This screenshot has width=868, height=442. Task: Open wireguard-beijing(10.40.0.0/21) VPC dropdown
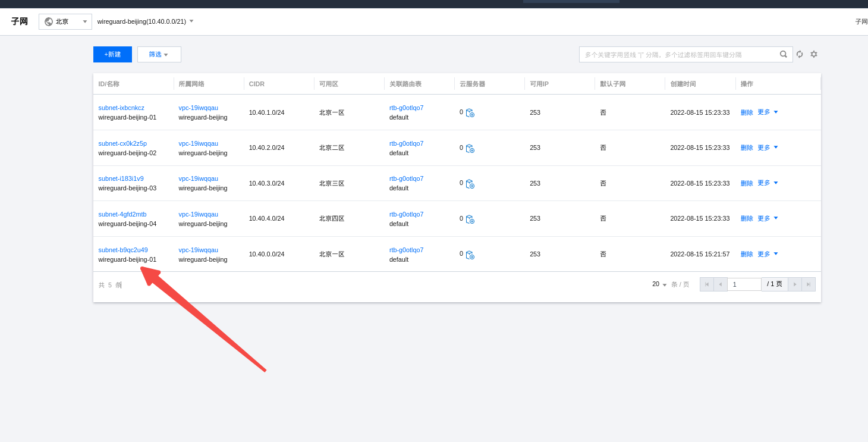pos(146,21)
